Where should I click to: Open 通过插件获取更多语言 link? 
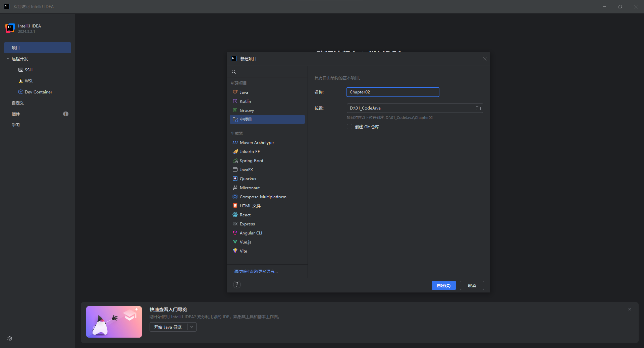pos(256,272)
